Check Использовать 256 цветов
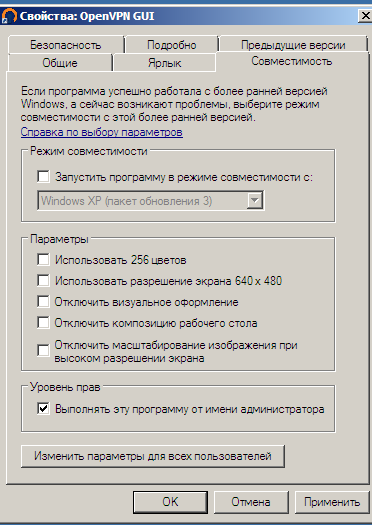Screen dimensions: 372x525 click(x=44, y=259)
